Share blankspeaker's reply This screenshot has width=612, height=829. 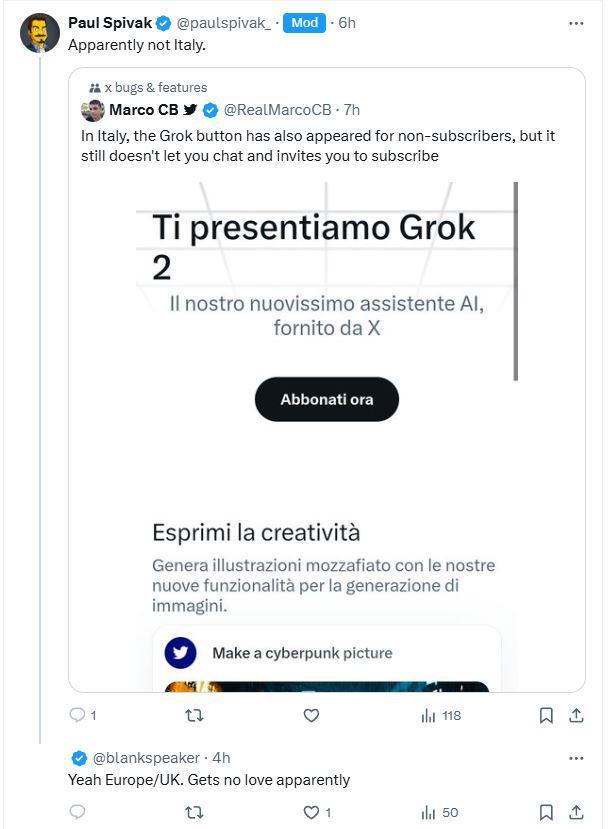pyautogui.click(x=576, y=812)
